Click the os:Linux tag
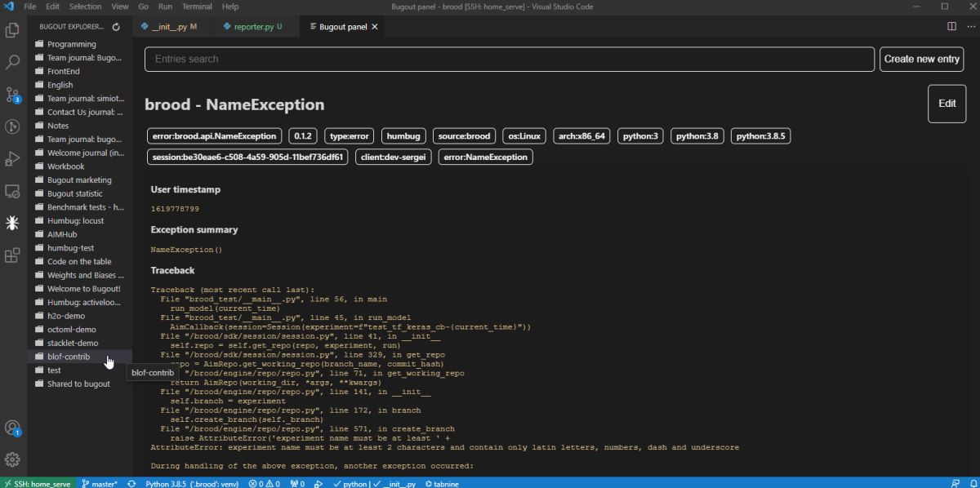This screenshot has height=488, width=980. 523,136
